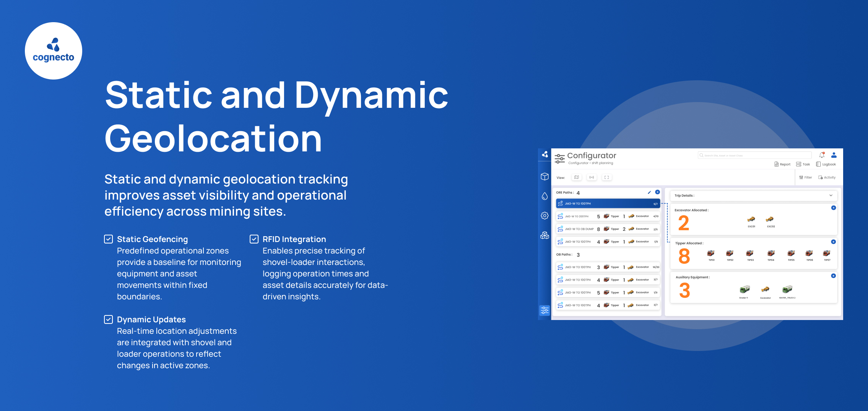
Task: Click the notification bell icon
Action: 822,155
